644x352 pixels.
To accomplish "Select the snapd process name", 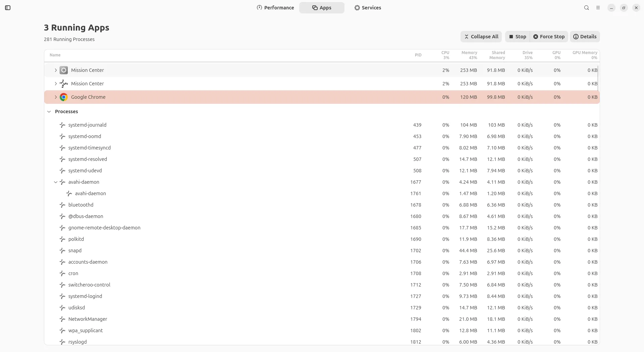I will click(75, 251).
